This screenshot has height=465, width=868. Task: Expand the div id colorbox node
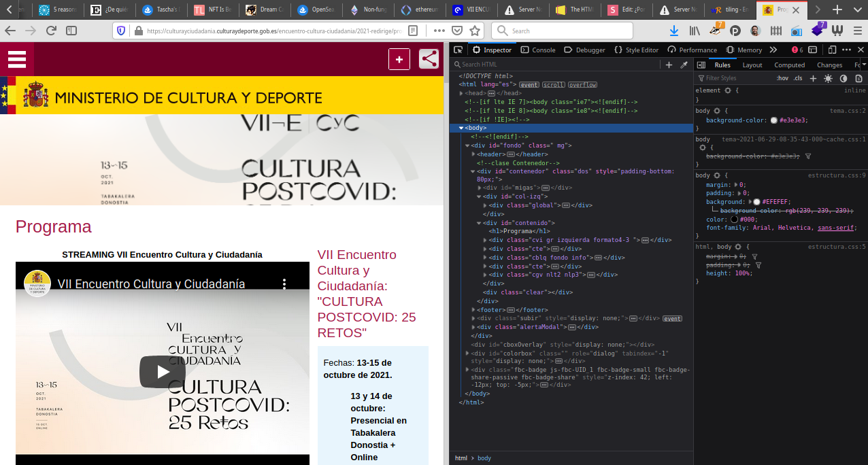tap(467, 354)
